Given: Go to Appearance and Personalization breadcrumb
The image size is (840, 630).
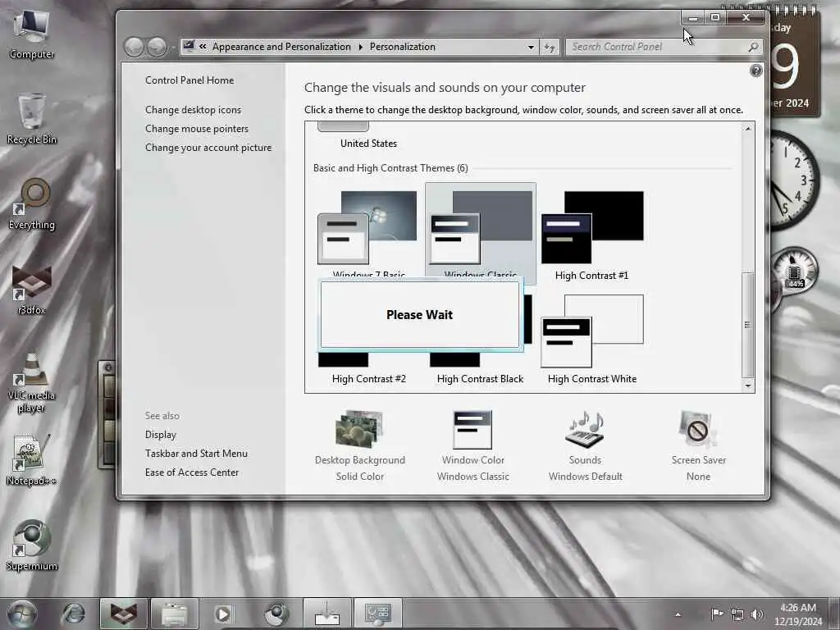Looking at the screenshot, I should coord(281,47).
